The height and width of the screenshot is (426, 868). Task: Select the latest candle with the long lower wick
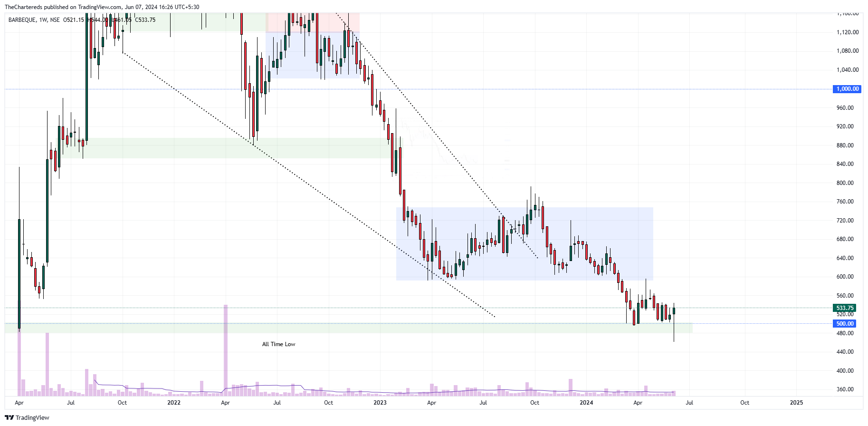674,322
